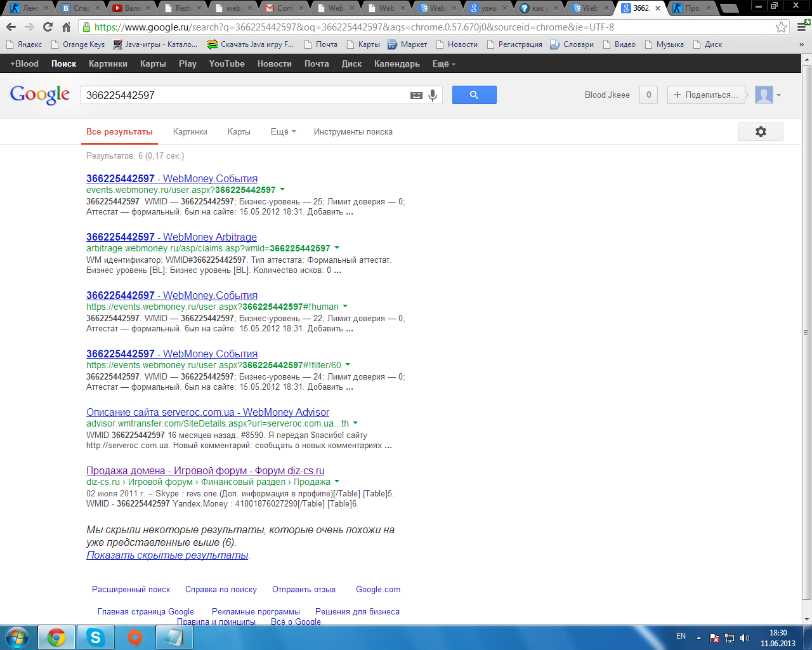Open options arrow for #!human result
The width and height of the screenshot is (812, 650).
pos(345,306)
